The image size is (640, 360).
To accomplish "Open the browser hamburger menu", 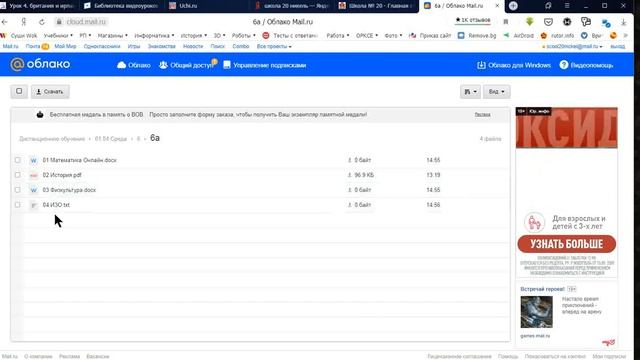I will tap(567, 6).
